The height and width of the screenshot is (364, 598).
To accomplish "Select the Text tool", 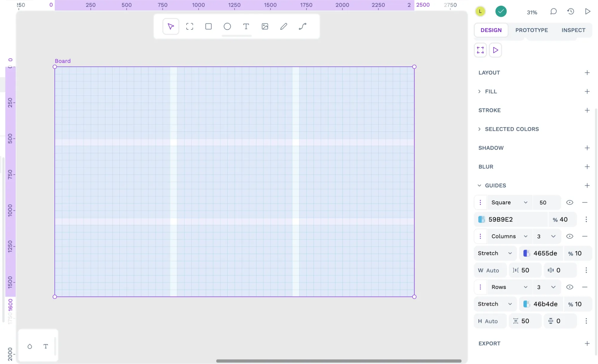I will tap(245, 27).
